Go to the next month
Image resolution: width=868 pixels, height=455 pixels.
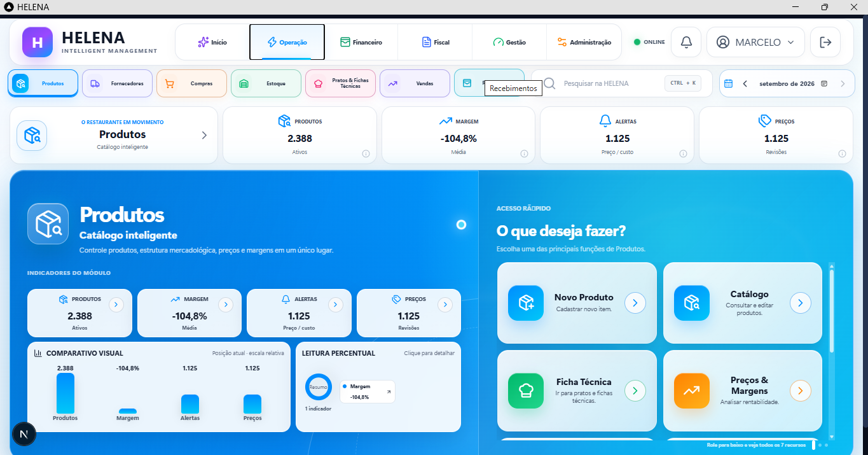tap(843, 83)
